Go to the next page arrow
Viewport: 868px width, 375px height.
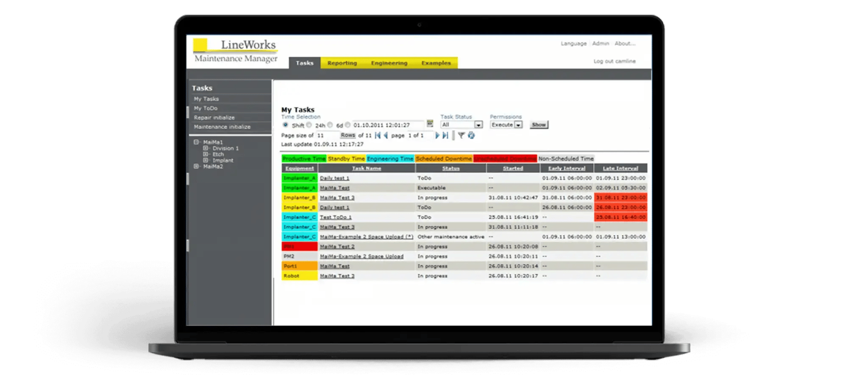tap(437, 135)
